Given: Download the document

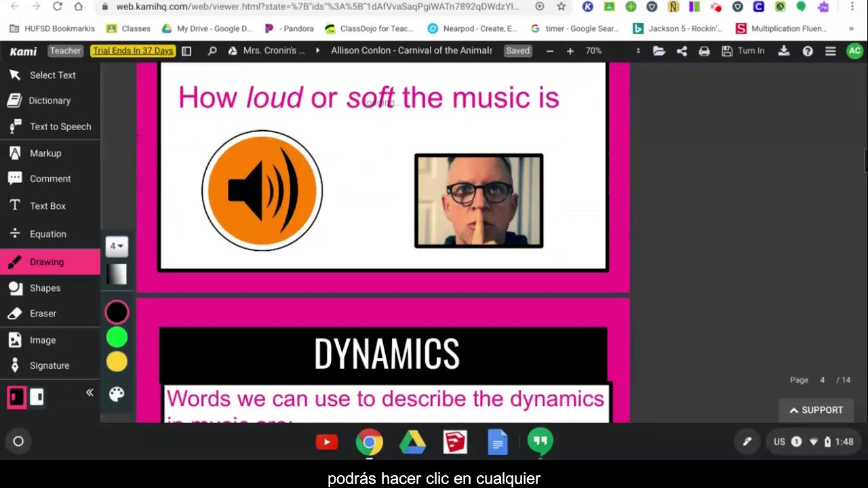Looking at the screenshot, I should coord(784,51).
